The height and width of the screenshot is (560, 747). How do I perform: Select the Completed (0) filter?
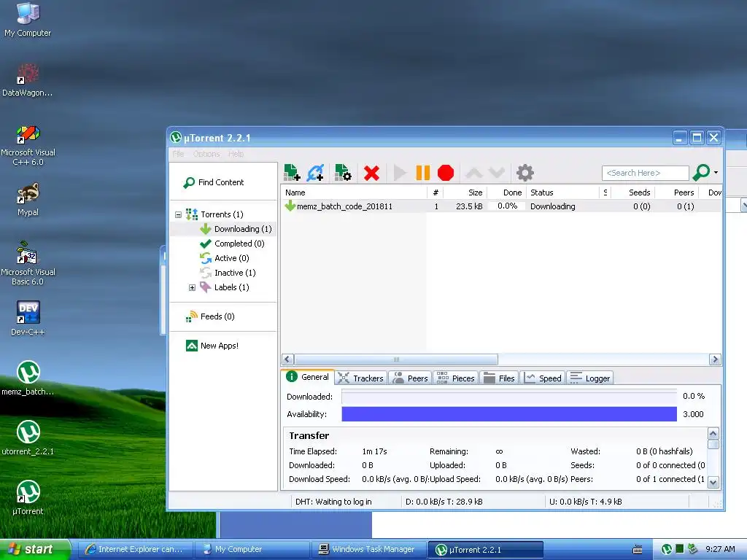pos(233,244)
